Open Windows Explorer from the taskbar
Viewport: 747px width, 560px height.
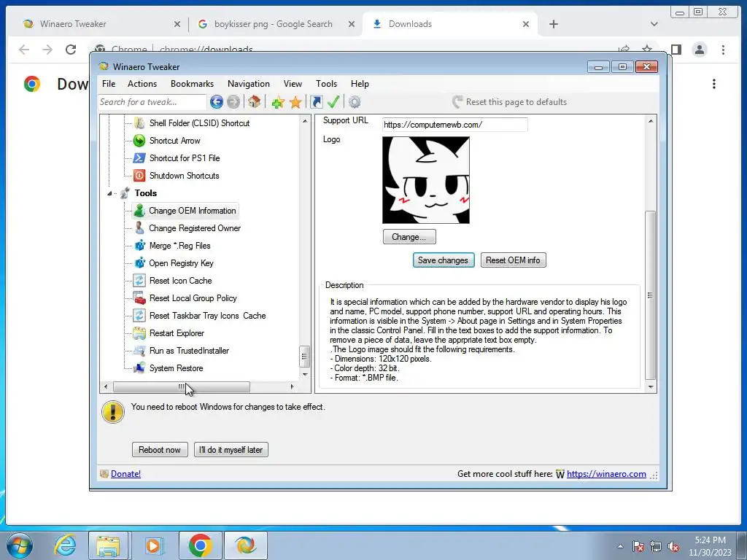point(108,545)
